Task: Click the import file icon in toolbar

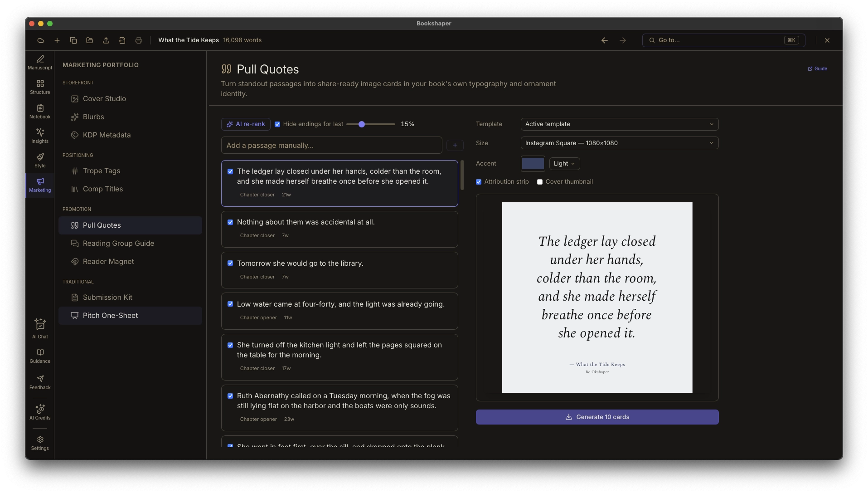Action: click(x=122, y=40)
